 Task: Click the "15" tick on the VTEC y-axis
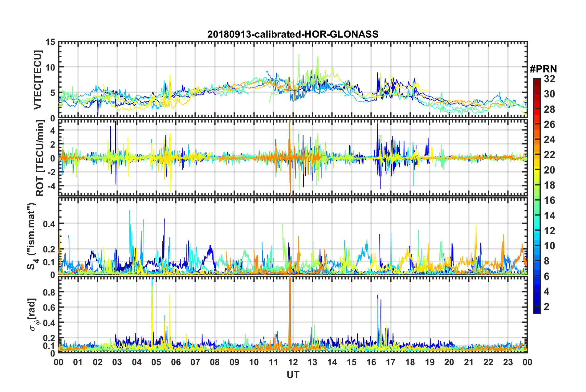pos(50,42)
